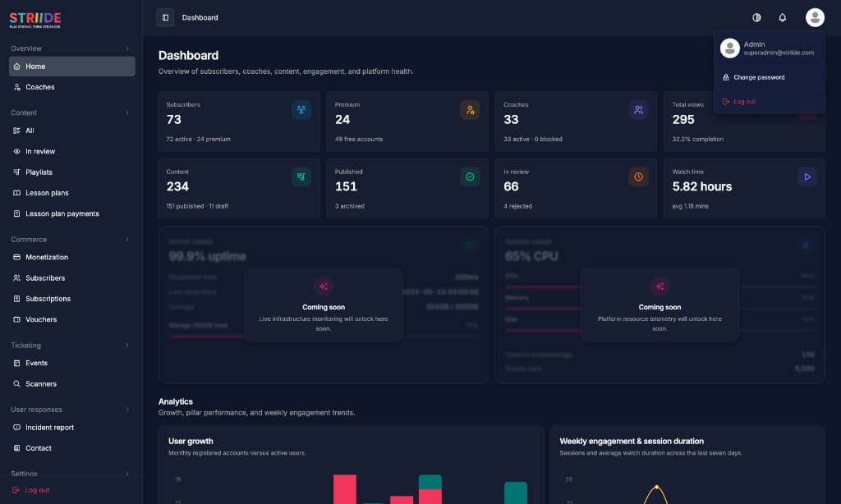841x504 pixels.
Task: Open All content in the sidebar
Action: [x=72, y=131]
